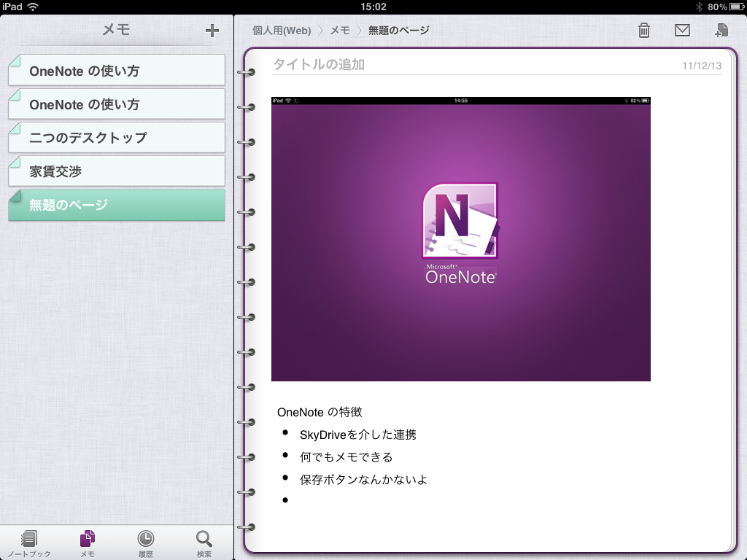Viewport: 747px width, 560px height.
Task: Open the ノートブック tab
Action: tap(29, 544)
